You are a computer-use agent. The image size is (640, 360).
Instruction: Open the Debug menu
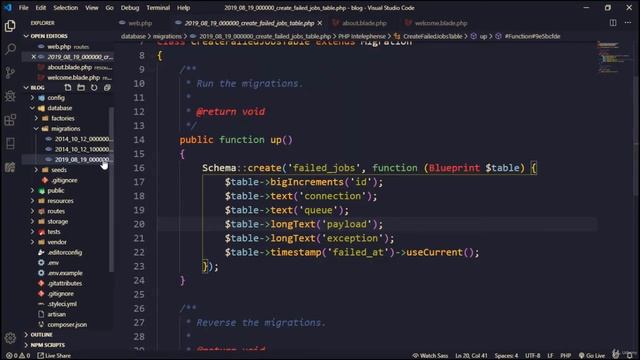tap(130, 8)
